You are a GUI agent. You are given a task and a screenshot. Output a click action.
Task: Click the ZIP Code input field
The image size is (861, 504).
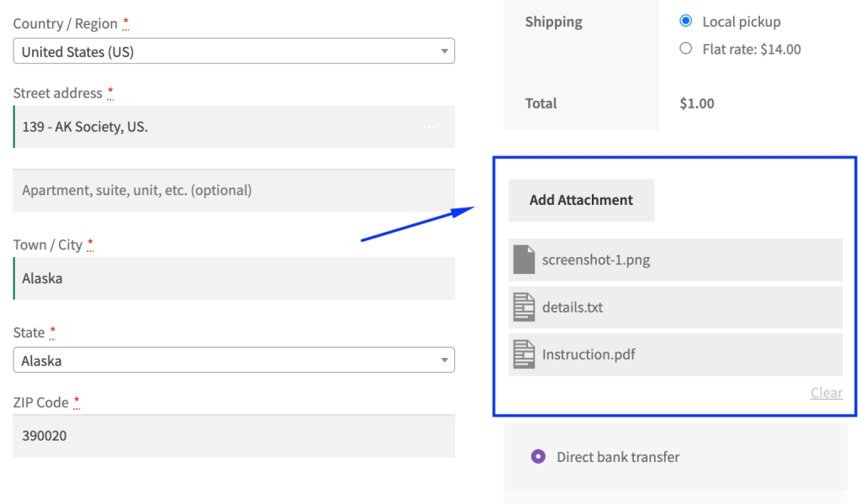[234, 436]
